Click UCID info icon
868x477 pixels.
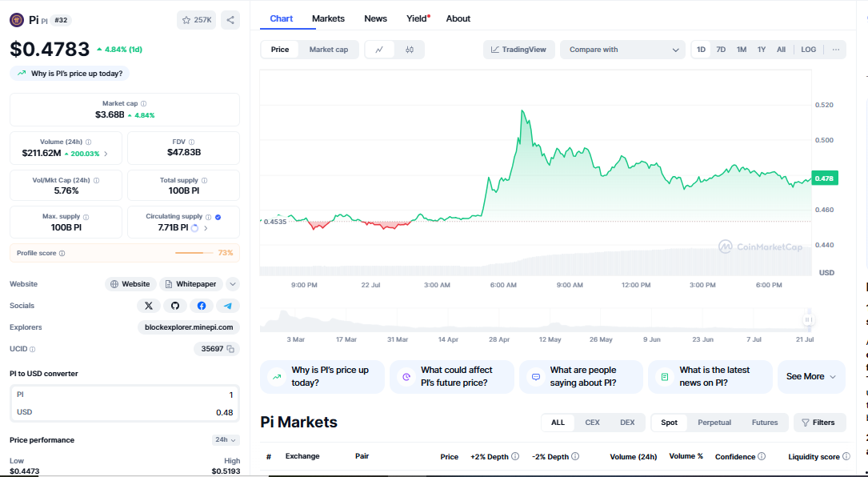(x=32, y=350)
